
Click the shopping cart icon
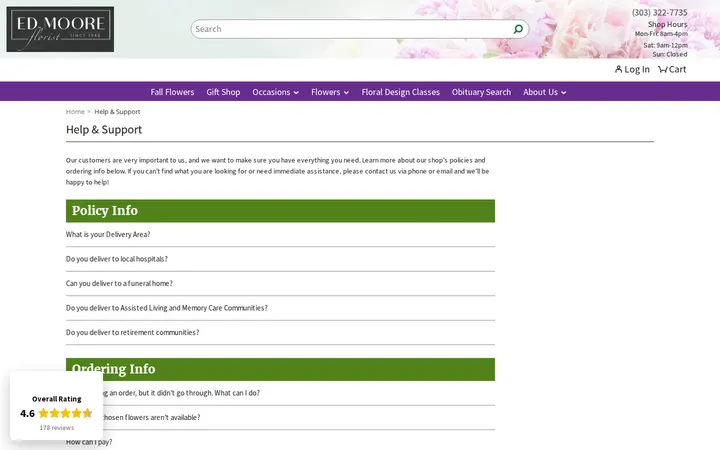point(663,69)
